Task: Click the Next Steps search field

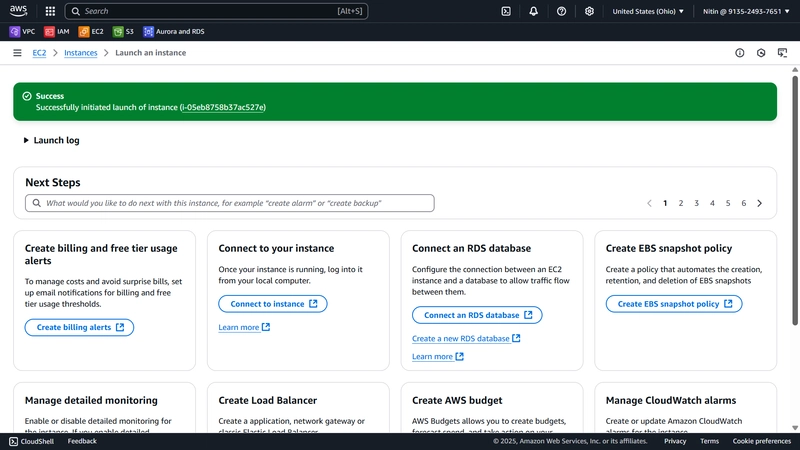Action: coord(230,203)
